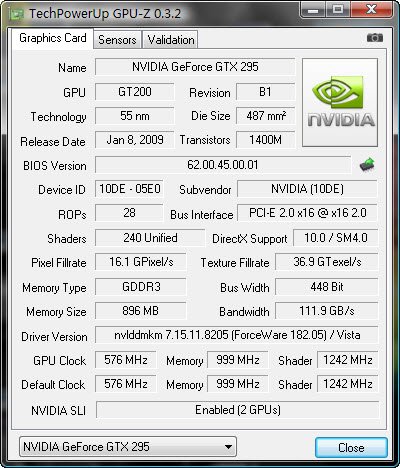
Task: Click the Close button
Action: click(351, 447)
